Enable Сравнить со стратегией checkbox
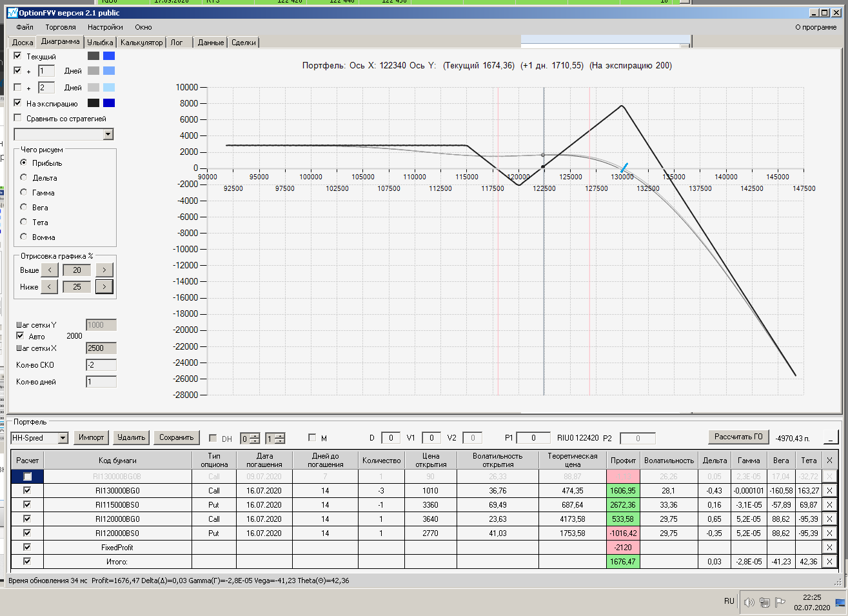This screenshot has width=848, height=616. pyautogui.click(x=17, y=118)
